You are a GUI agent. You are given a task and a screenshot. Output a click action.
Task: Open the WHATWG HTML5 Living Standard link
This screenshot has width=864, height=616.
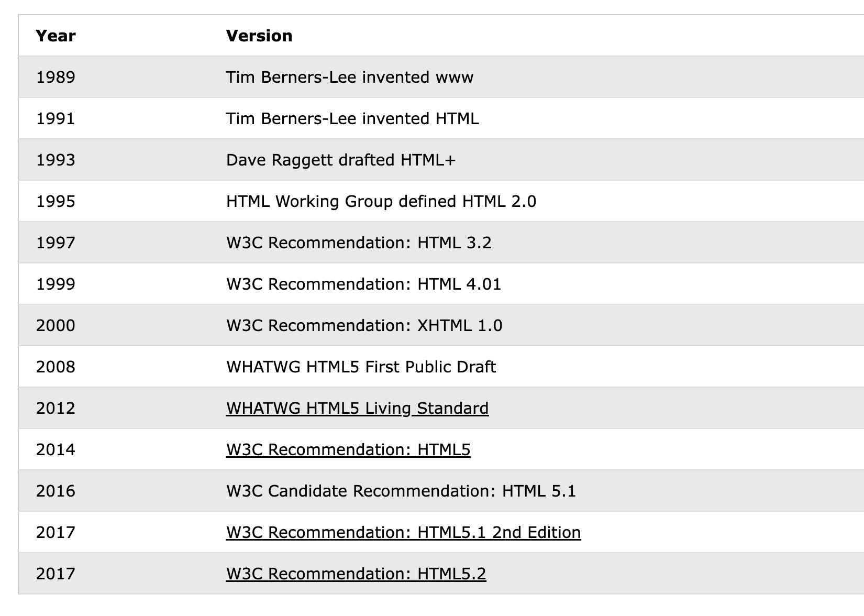tap(357, 408)
